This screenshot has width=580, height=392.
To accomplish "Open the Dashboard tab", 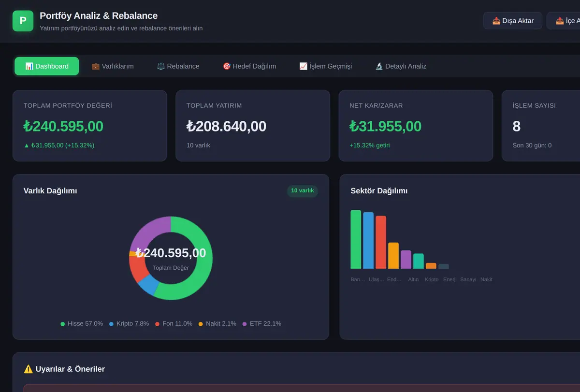I will (47, 66).
